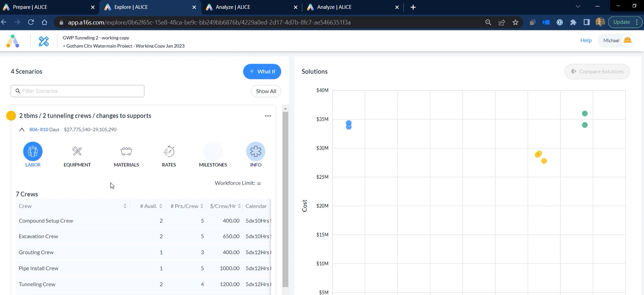Click the 1000.00 rate cell

click(x=229, y=268)
